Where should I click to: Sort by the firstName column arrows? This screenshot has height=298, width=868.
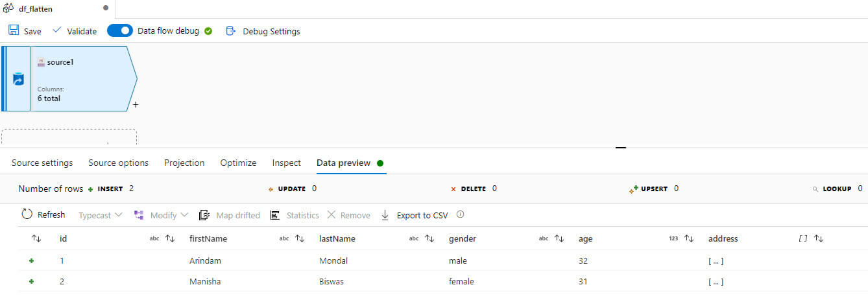click(x=300, y=238)
